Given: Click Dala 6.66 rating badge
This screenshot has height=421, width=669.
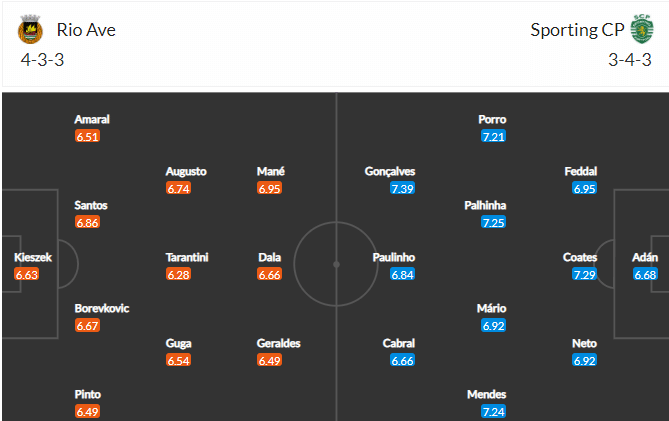Looking at the screenshot, I should coord(269,274).
